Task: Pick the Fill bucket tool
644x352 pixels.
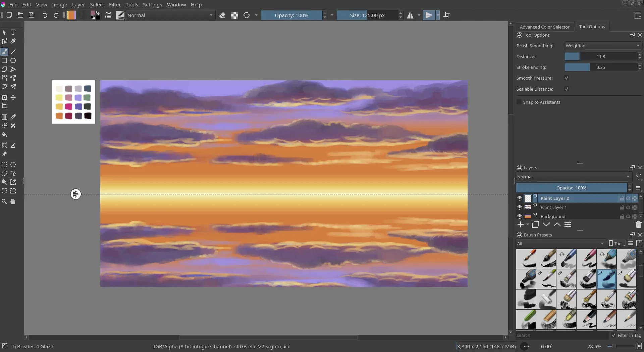Action: 4,135
